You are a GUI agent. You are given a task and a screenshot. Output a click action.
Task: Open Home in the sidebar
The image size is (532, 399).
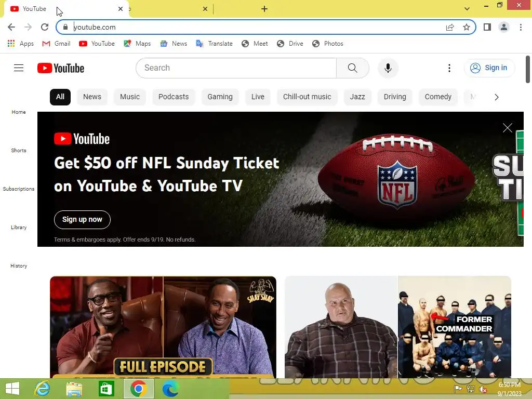pos(19,112)
